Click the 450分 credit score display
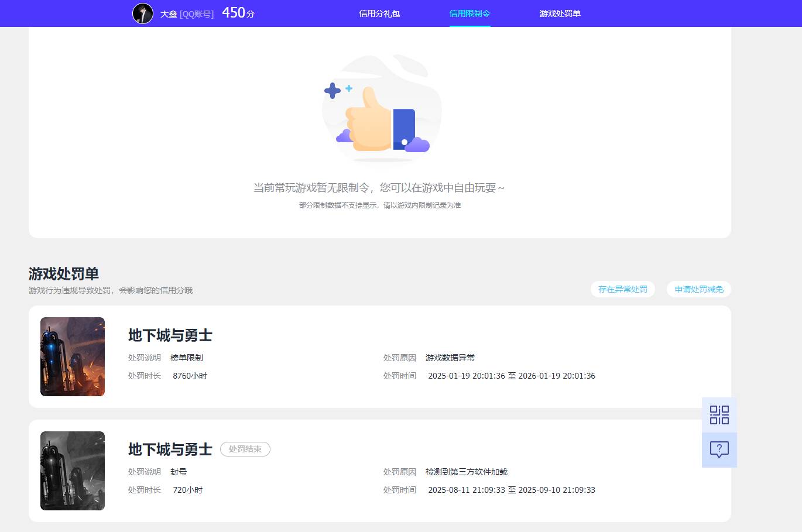802x532 pixels. [237, 12]
